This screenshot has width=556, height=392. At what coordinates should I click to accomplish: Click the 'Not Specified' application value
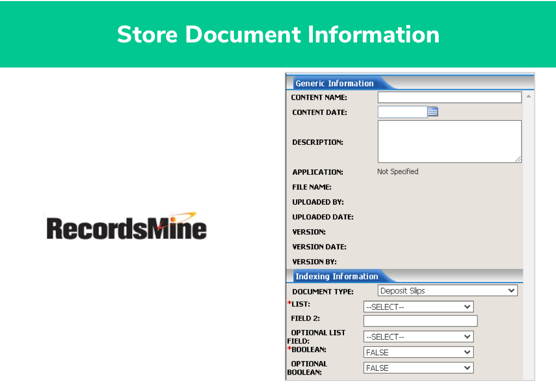tap(397, 171)
